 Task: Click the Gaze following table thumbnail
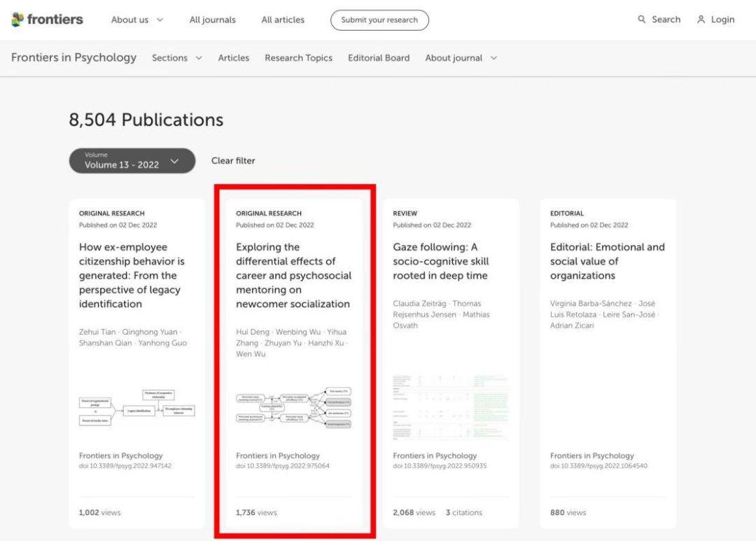[451, 407]
